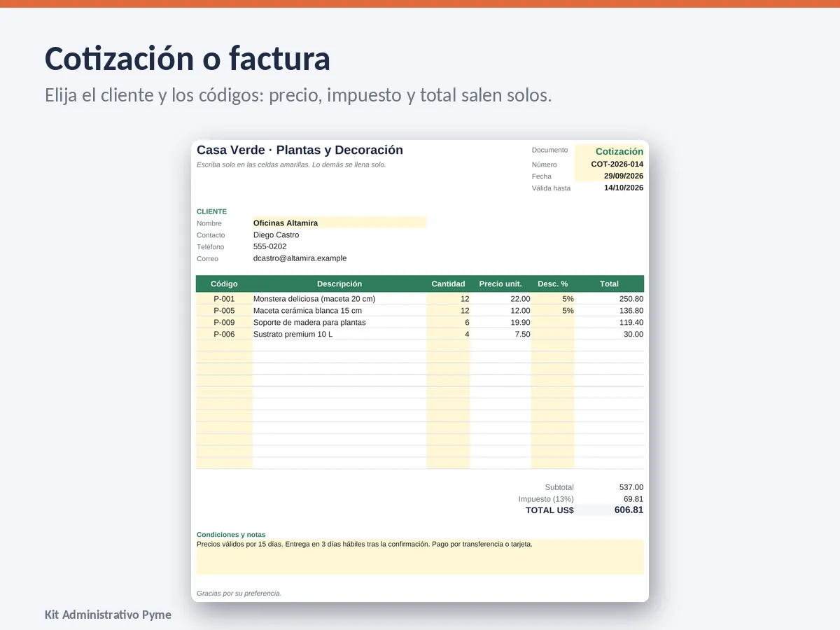The image size is (840, 630).
Task: Select the company name 'Casa Verde · Plantas y Decoración'
Action: click(300, 150)
